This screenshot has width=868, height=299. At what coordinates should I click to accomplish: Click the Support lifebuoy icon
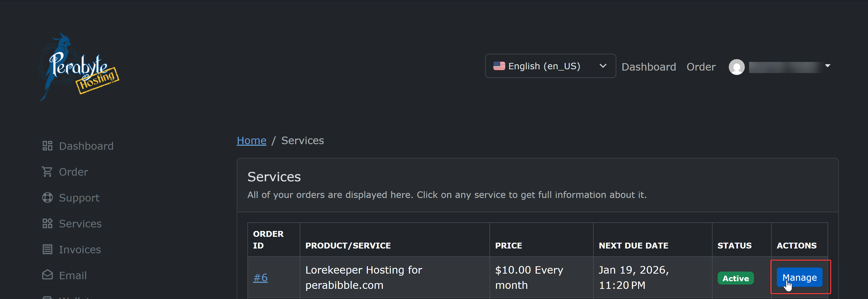click(48, 198)
